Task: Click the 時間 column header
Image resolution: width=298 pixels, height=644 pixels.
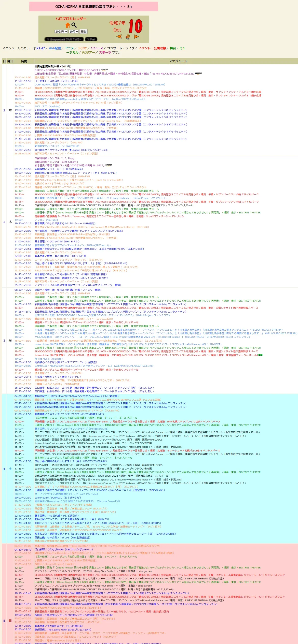Action: (24, 61)
